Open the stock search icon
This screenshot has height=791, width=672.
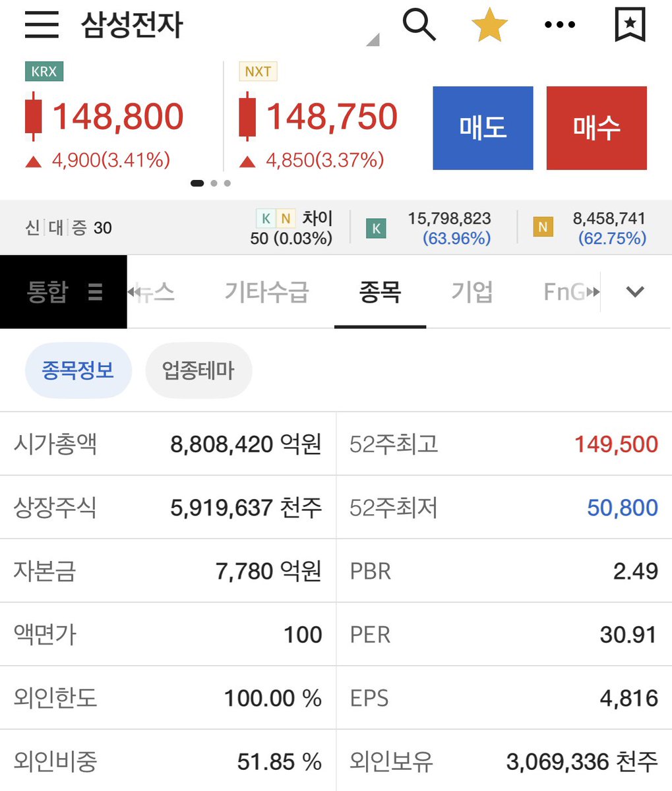click(x=420, y=24)
